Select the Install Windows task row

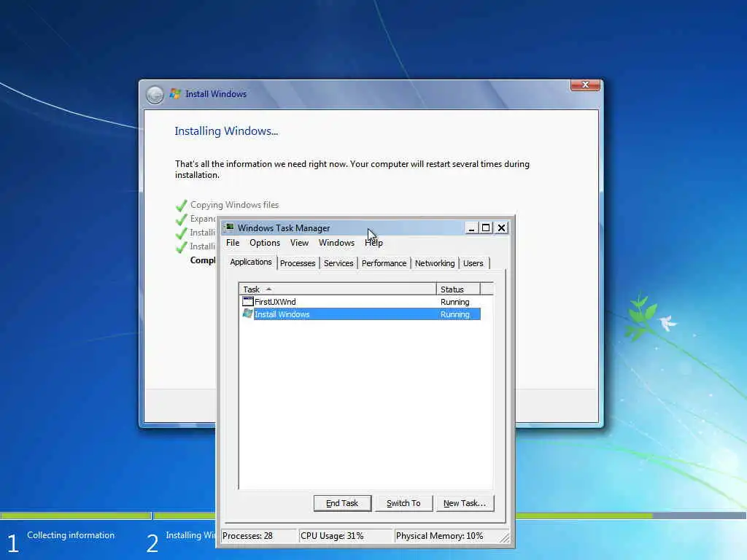tap(360, 314)
